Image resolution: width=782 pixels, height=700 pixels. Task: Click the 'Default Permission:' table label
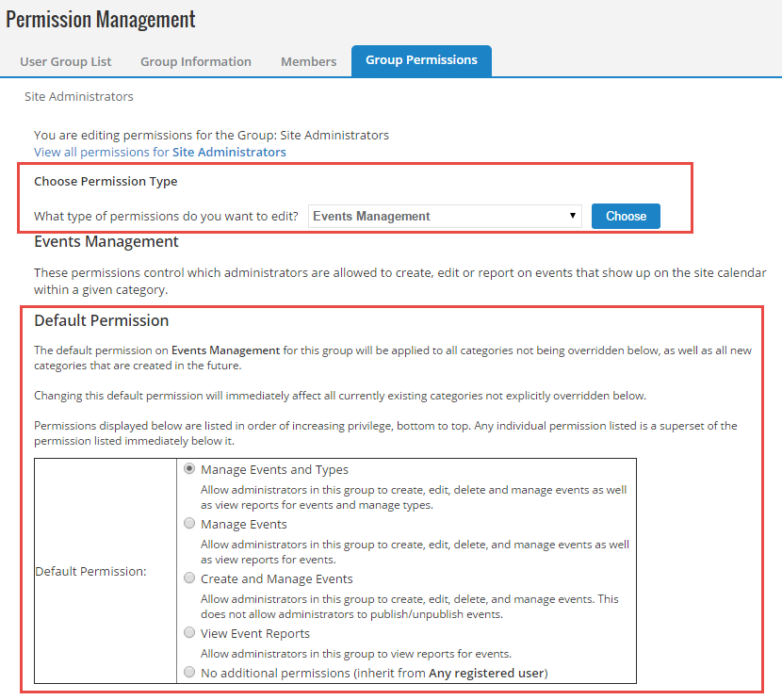(x=90, y=571)
